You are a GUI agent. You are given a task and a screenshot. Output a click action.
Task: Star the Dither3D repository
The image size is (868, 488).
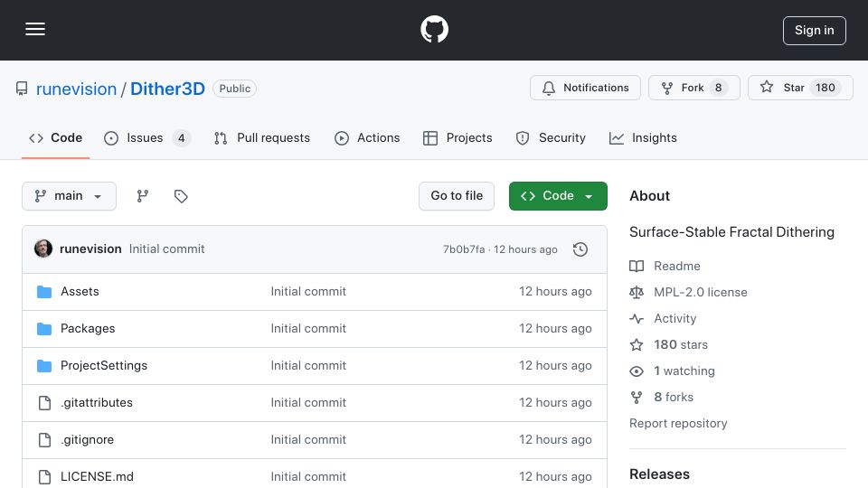pos(800,88)
